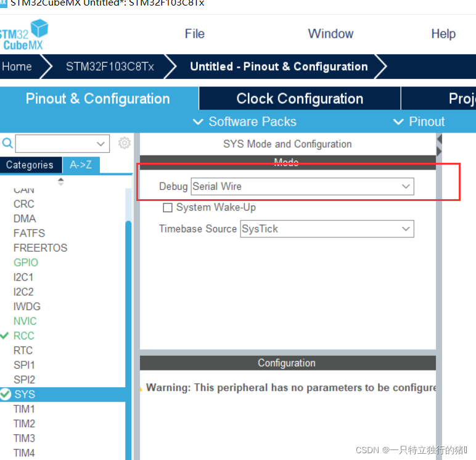This screenshot has height=460, width=476.
Task: Click Untitled - Pinout & Configuration breadcrumb
Action: tap(279, 67)
